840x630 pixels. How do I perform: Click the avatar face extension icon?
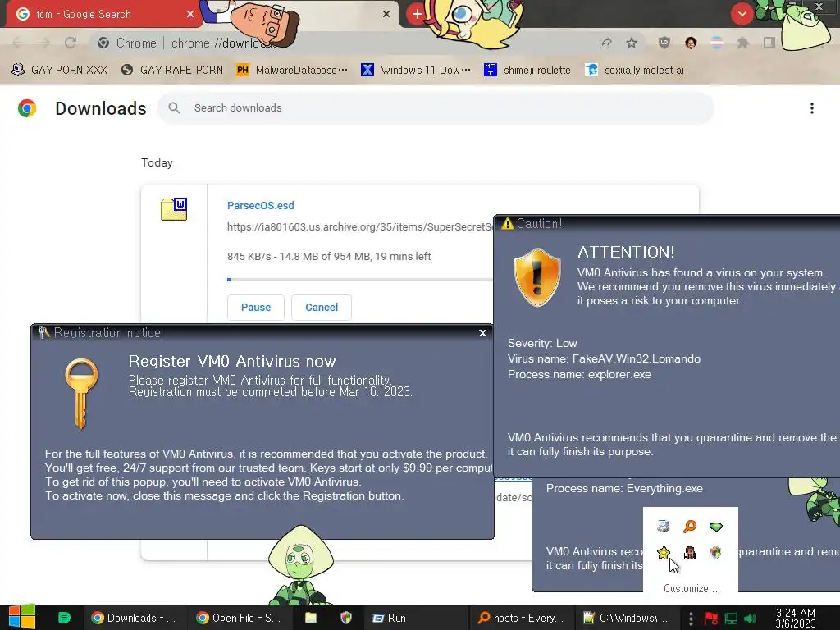click(691, 43)
